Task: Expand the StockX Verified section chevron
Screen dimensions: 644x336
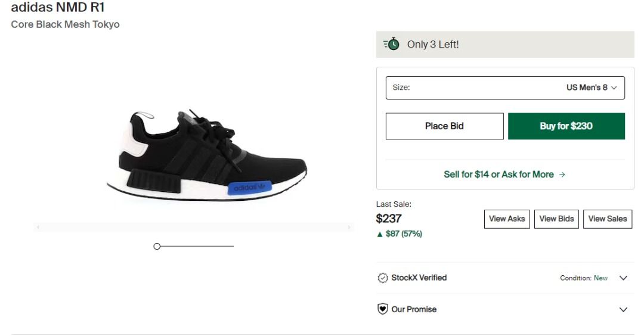Action: pyautogui.click(x=624, y=278)
